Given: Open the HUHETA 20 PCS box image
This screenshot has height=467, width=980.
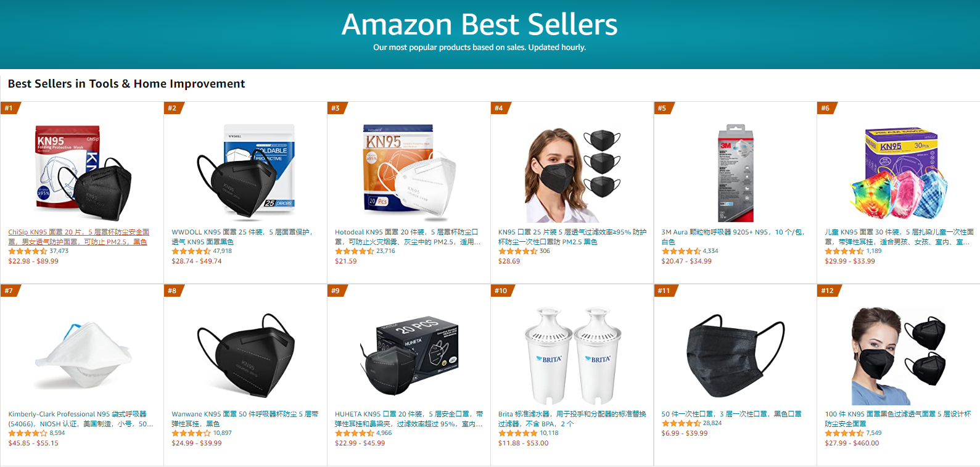Looking at the screenshot, I should pos(409,355).
